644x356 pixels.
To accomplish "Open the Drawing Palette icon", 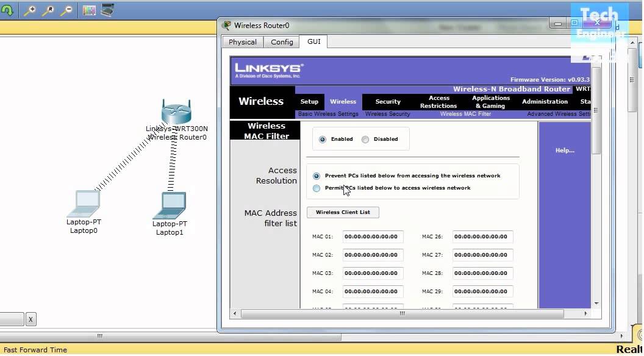I will (89, 10).
